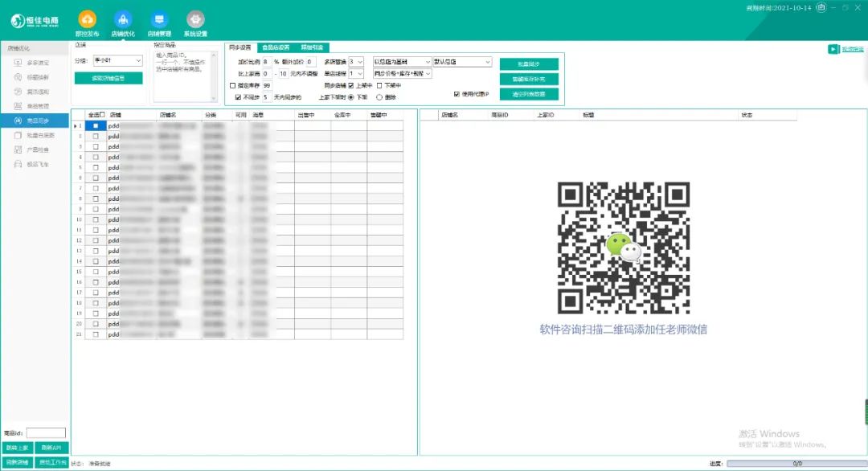
Task: Check the checkbox in store row 5
Action: click(x=96, y=168)
